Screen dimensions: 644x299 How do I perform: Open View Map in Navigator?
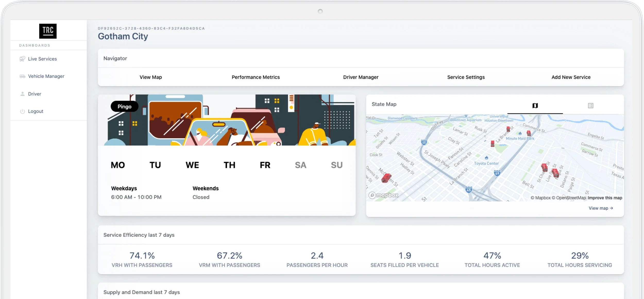pos(151,77)
